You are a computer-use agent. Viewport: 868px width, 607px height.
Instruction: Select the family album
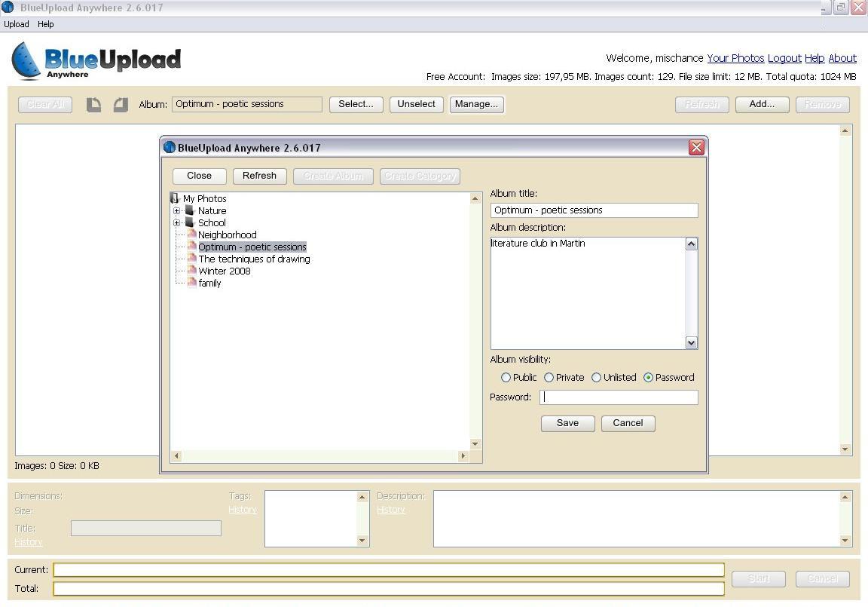click(209, 284)
